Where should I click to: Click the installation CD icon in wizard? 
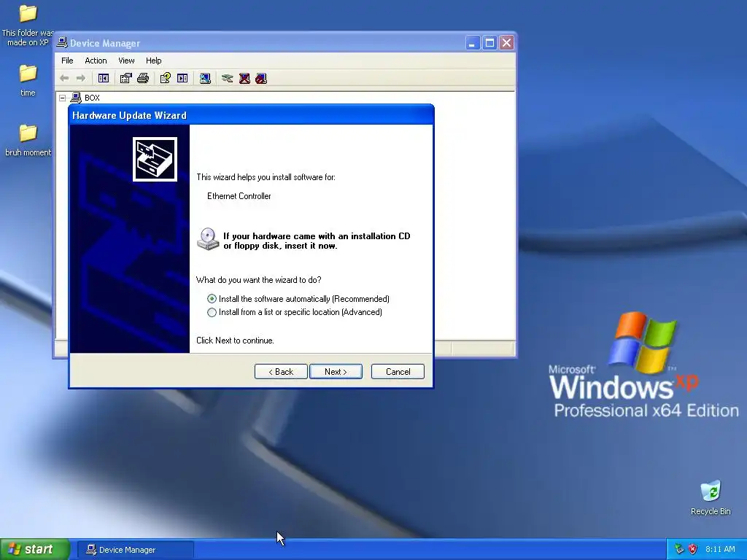point(208,239)
